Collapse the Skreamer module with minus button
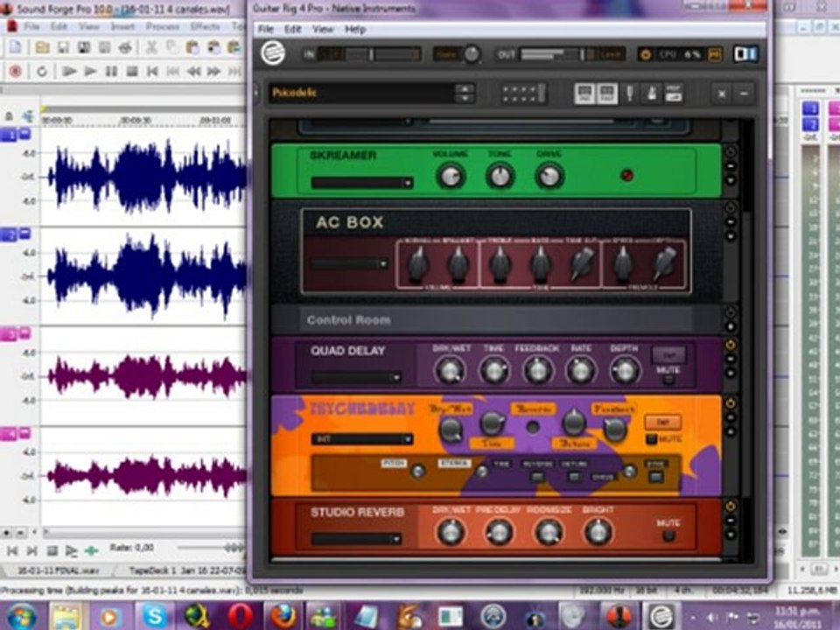Screen dimensions: 840x630 click(x=730, y=166)
